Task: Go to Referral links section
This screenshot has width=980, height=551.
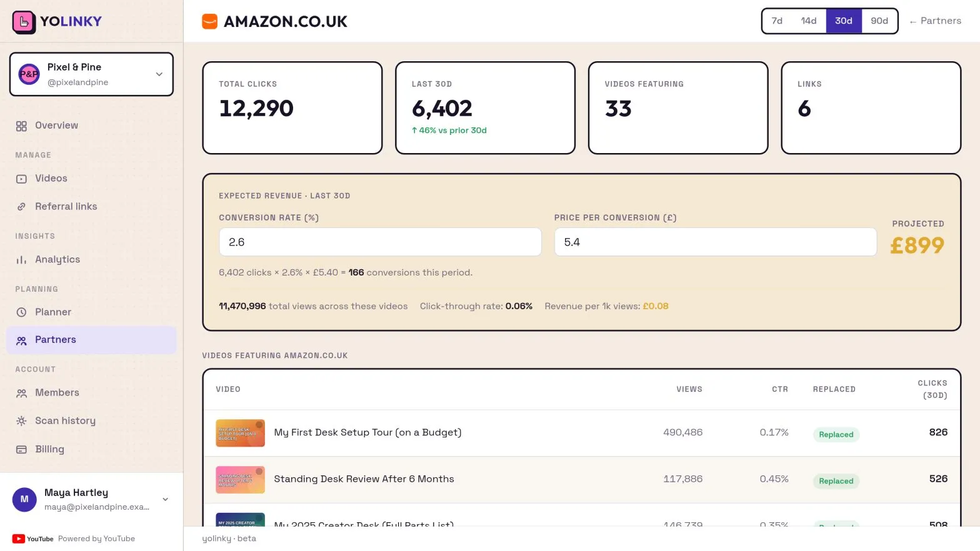Action: coord(91,207)
